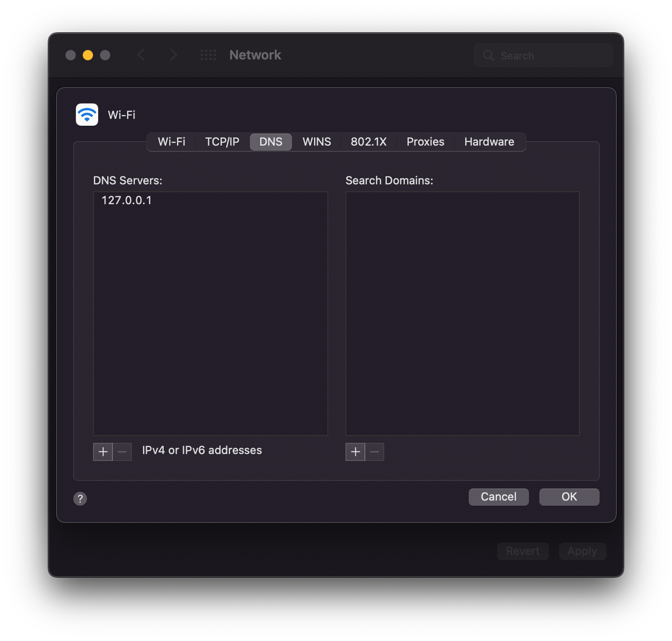Image resolution: width=672 pixels, height=641 pixels.
Task: Switch to the TCP/IP tab
Action: (x=221, y=142)
